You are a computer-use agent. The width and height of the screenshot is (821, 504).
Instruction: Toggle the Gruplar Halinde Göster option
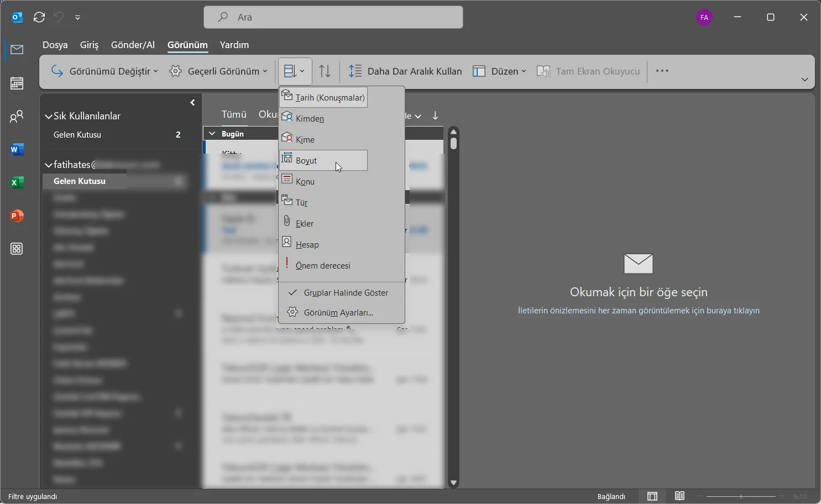tap(342, 293)
